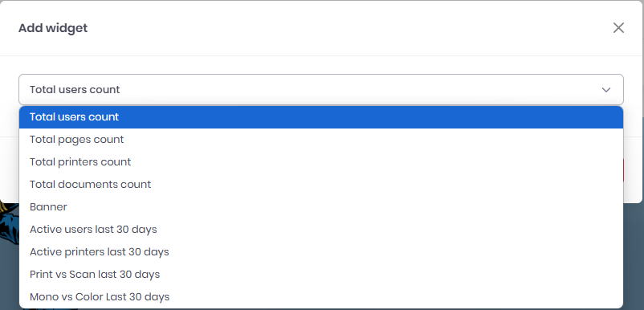
Task: Choose the Banner widget option
Action: pos(321,207)
